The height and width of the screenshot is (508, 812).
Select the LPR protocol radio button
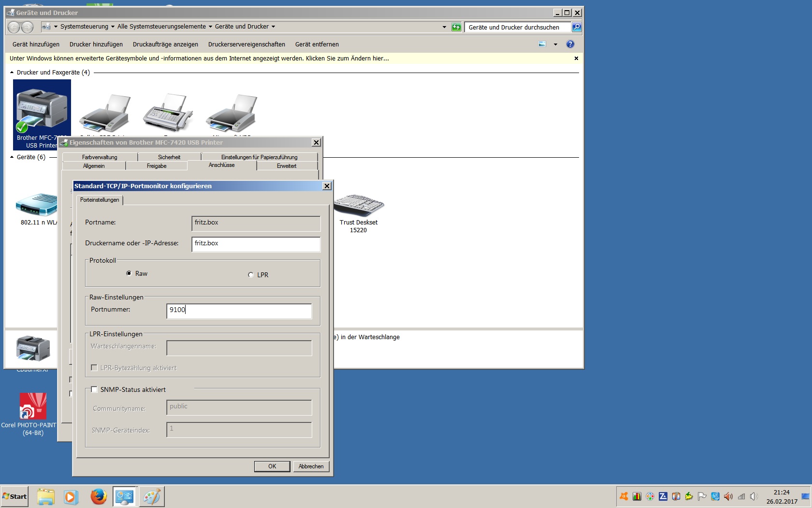pyautogui.click(x=251, y=275)
